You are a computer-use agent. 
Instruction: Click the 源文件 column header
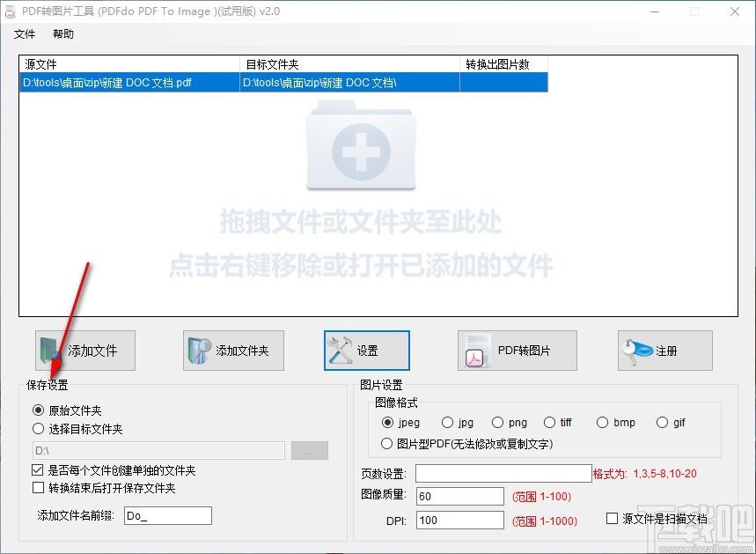129,64
